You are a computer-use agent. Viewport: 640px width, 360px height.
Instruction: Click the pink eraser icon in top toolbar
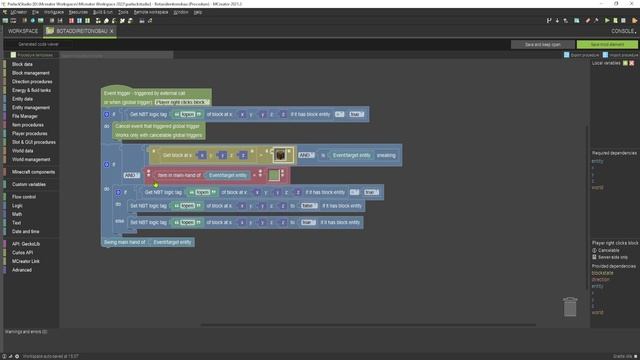click(588, 20)
